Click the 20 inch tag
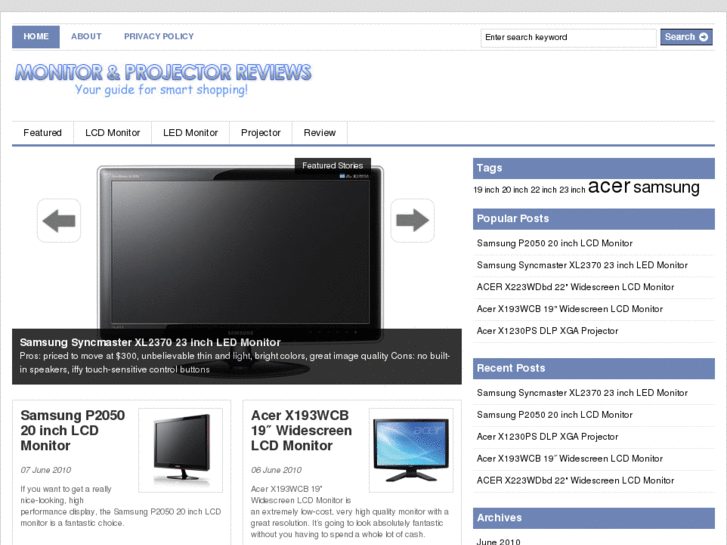Viewport: 727px width, 545px height. (515, 190)
